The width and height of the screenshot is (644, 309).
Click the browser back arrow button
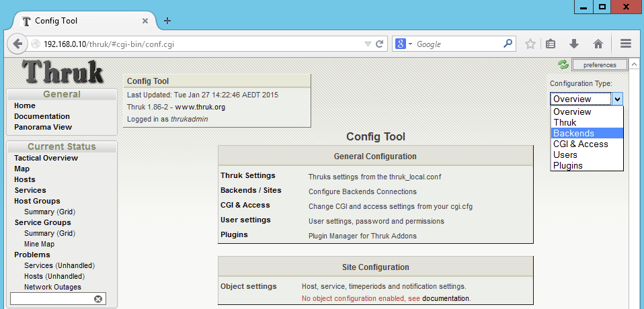[x=17, y=44]
